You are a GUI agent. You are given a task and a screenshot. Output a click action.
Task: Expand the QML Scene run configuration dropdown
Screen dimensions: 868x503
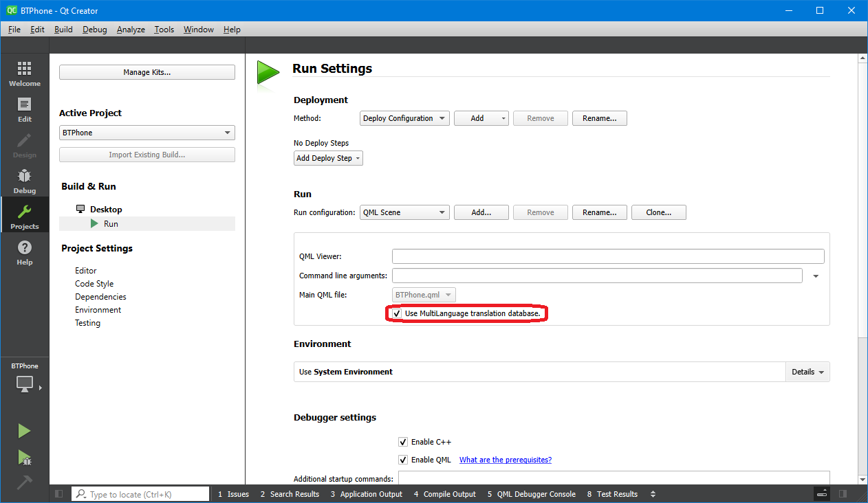pos(404,212)
